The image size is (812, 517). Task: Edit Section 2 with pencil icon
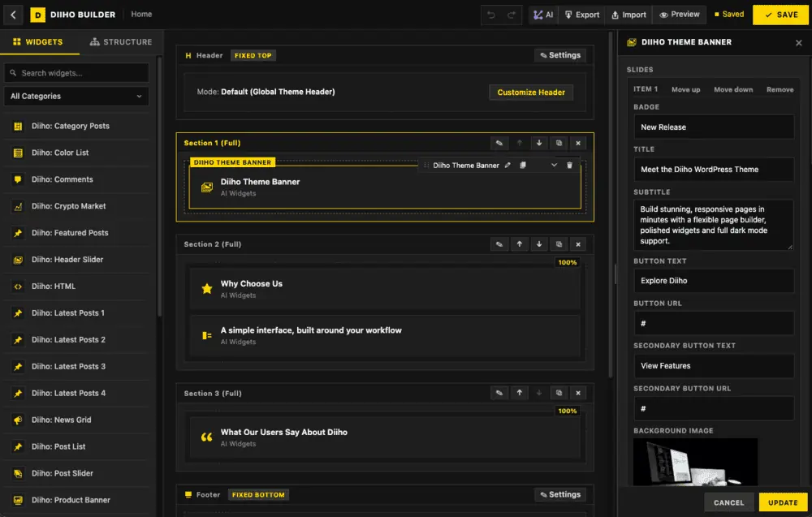coord(499,244)
